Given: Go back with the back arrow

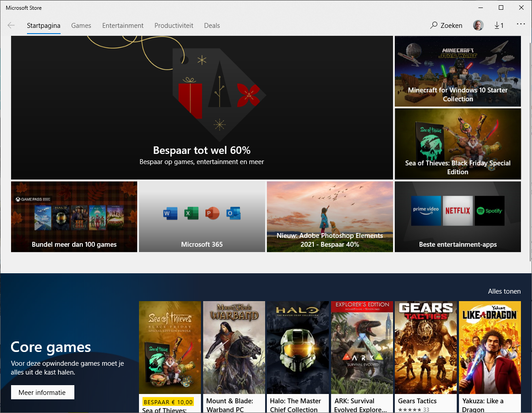Looking at the screenshot, I should (11, 25).
